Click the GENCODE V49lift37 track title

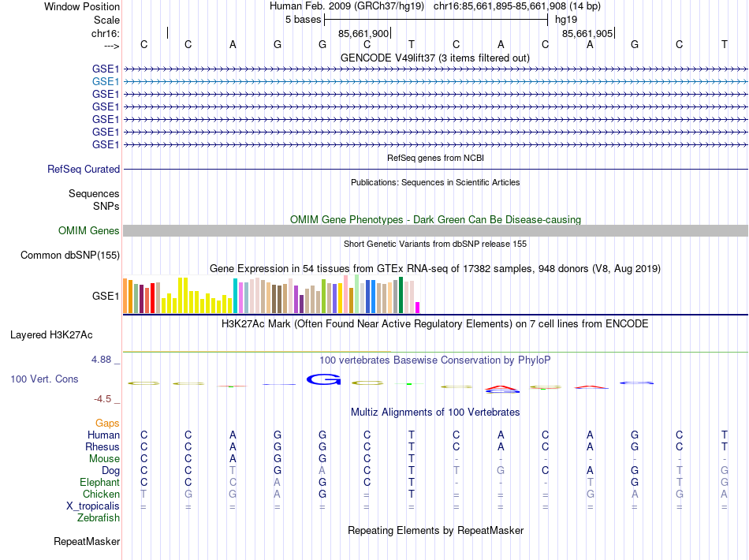click(x=434, y=58)
